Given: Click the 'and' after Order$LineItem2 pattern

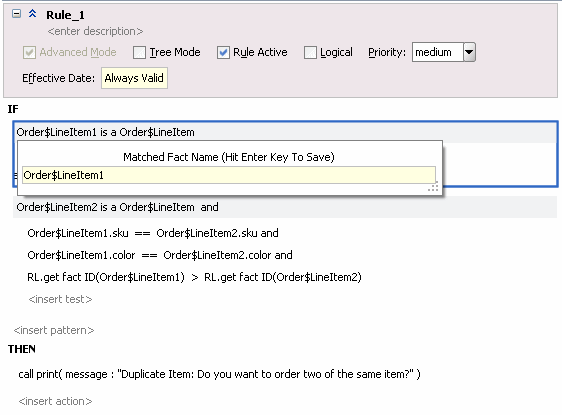Looking at the screenshot, I should (209, 207).
